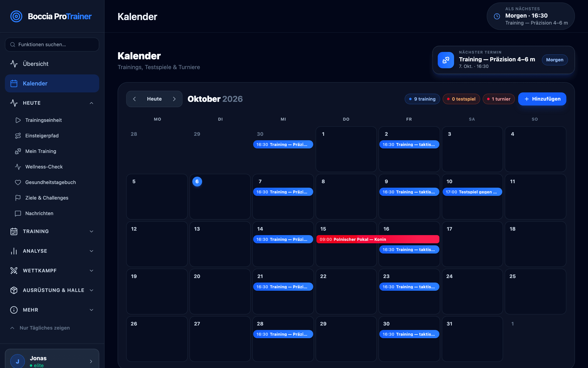Toggle the 0 testspiel filter chip
This screenshot has width=588, height=368.
click(x=461, y=99)
